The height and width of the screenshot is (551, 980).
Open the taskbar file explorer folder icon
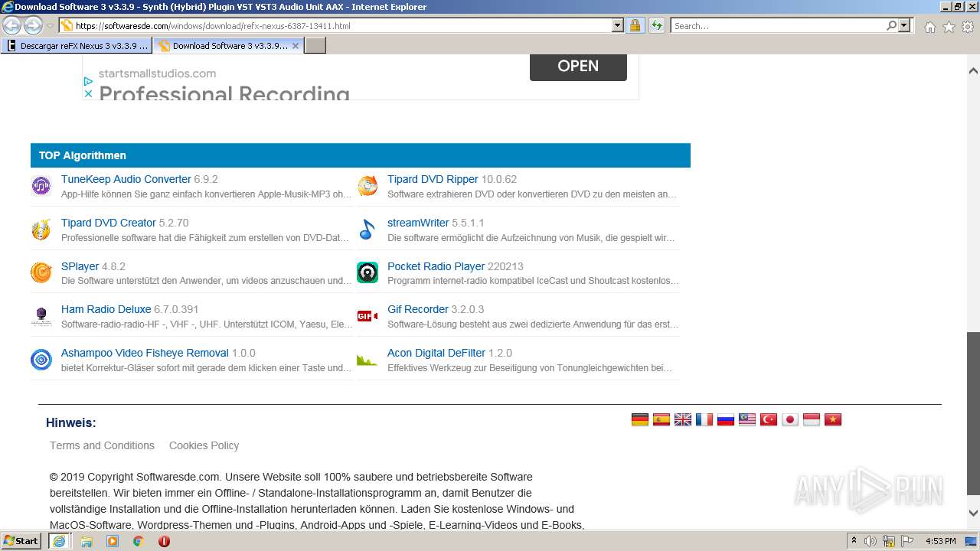pos(87,541)
